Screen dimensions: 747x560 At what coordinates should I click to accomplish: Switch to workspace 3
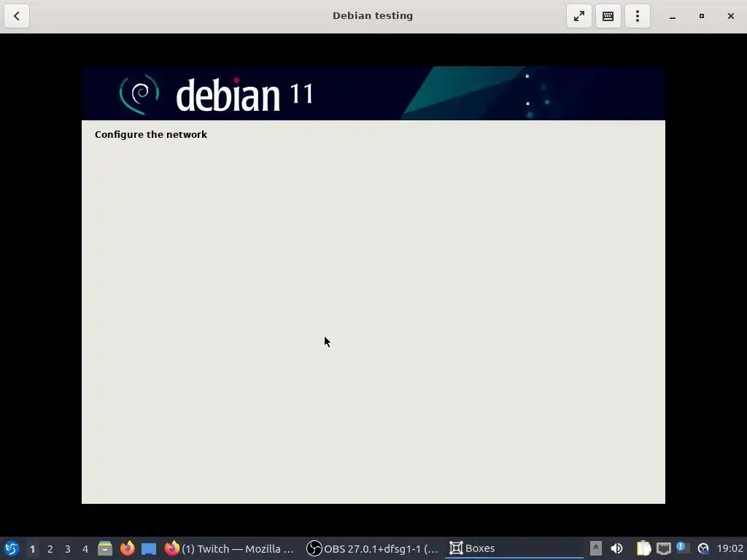(68, 549)
